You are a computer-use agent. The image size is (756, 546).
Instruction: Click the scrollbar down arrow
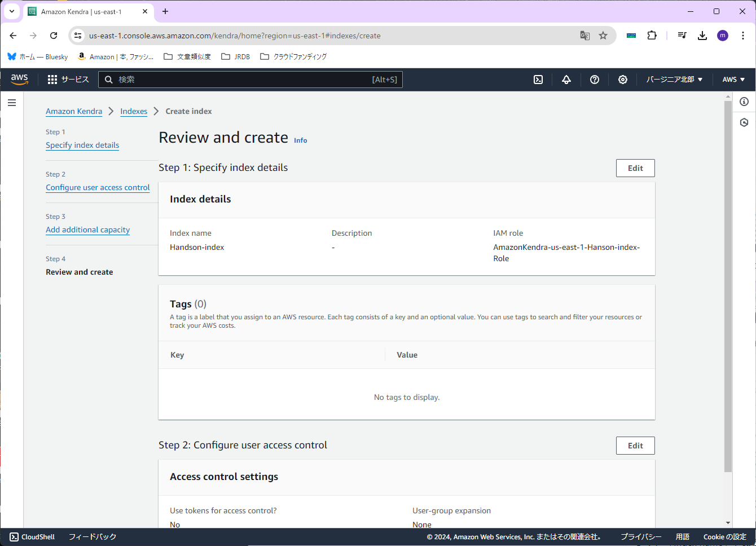point(728,523)
